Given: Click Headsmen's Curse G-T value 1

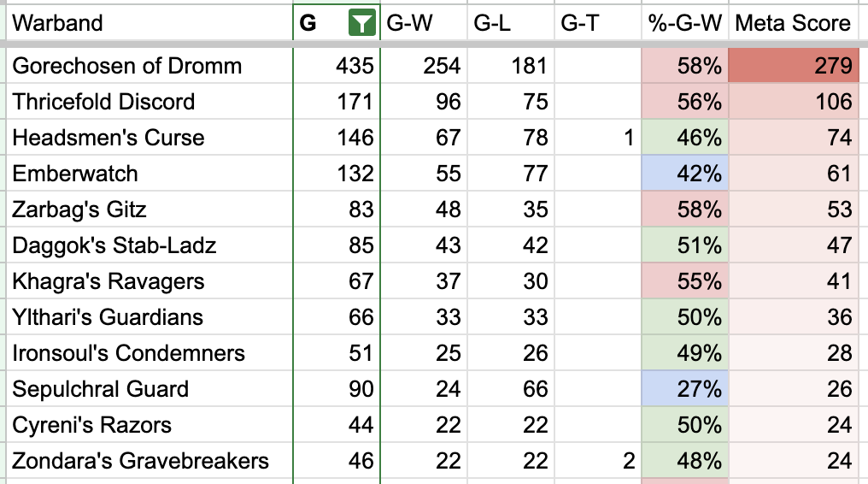Looking at the screenshot, I should click(598, 138).
